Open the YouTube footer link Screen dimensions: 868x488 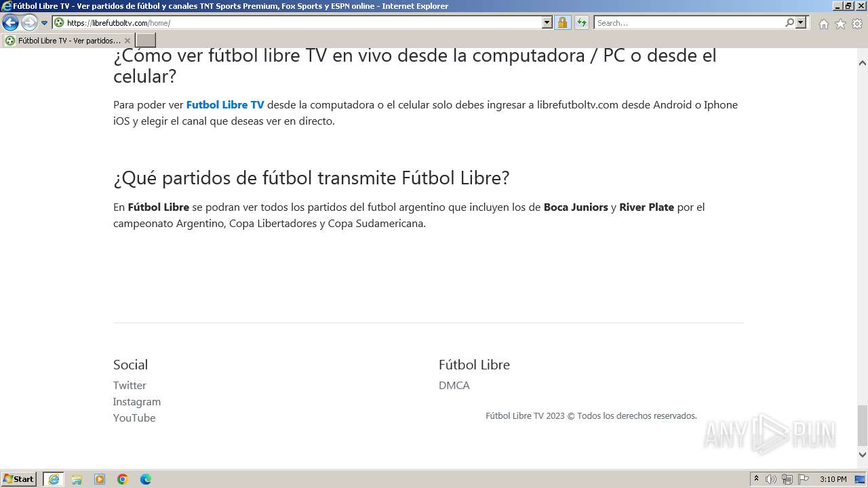point(134,418)
